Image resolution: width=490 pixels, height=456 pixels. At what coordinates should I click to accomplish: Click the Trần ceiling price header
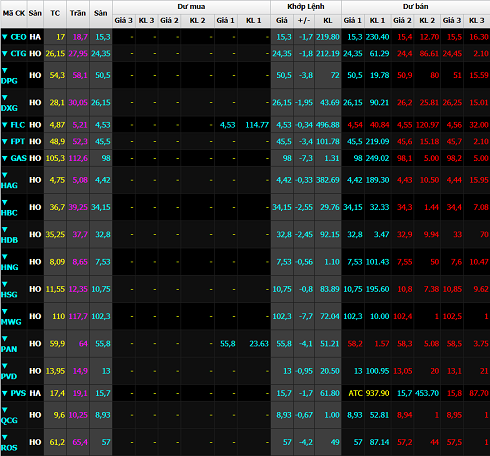click(78, 13)
